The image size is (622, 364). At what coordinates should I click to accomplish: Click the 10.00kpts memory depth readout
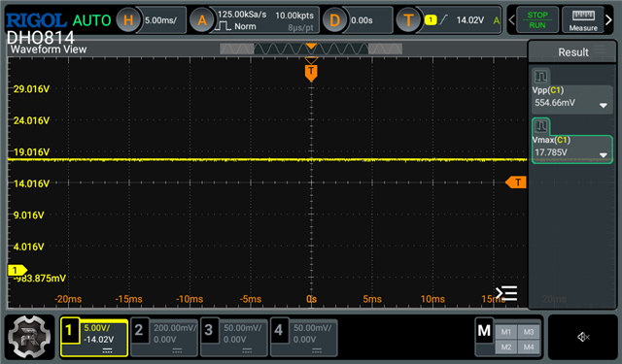[x=294, y=16]
